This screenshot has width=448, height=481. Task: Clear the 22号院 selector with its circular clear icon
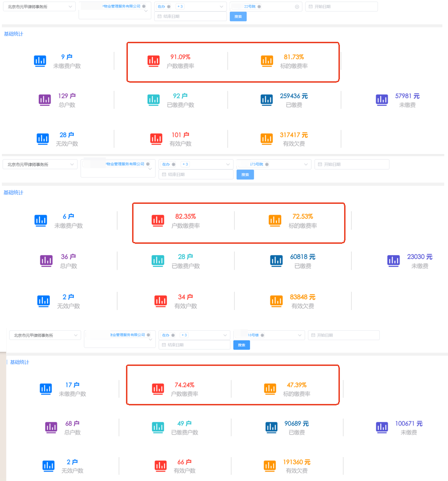(x=297, y=7)
